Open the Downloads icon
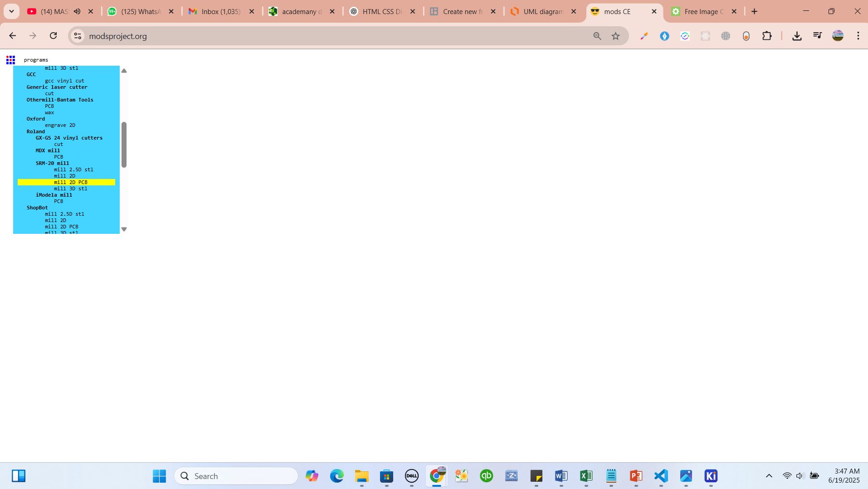 tap(797, 36)
